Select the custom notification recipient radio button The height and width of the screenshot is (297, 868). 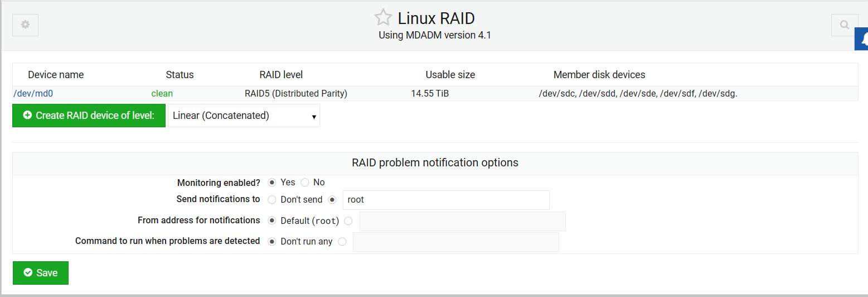pyautogui.click(x=333, y=200)
